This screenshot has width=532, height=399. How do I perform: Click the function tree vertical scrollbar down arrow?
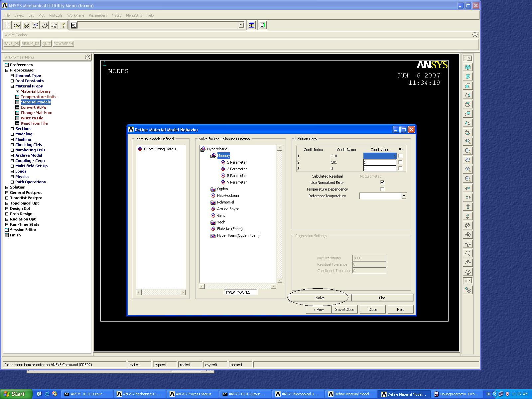coord(280,280)
